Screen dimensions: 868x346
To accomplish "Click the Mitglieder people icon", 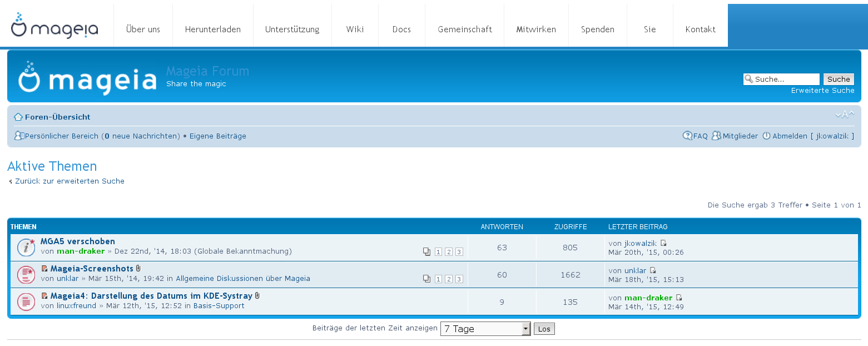I will click(717, 136).
